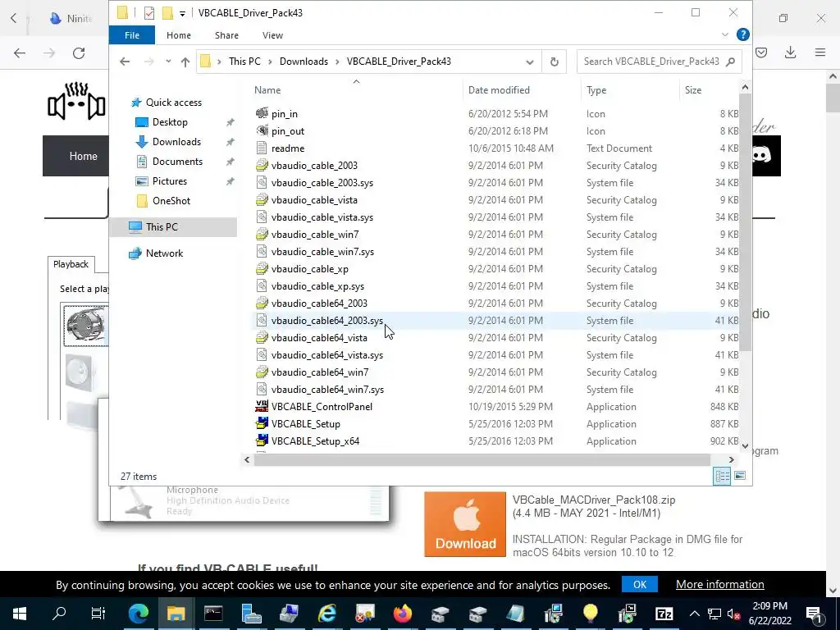Open the Home ribbon tab
This screenshot has height=630, width=840.
[x=178, y=35]
